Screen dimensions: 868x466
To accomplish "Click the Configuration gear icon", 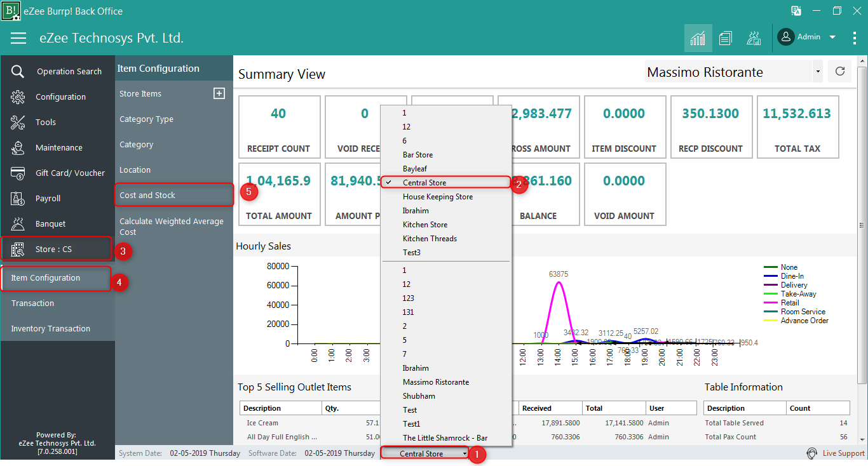I will 18,97.
